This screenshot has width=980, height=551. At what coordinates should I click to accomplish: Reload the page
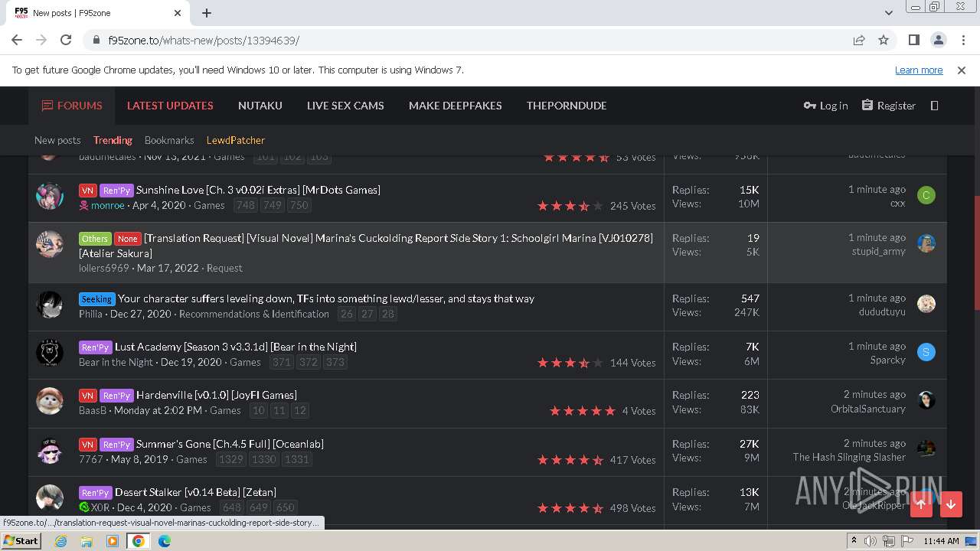click(66, 40)
